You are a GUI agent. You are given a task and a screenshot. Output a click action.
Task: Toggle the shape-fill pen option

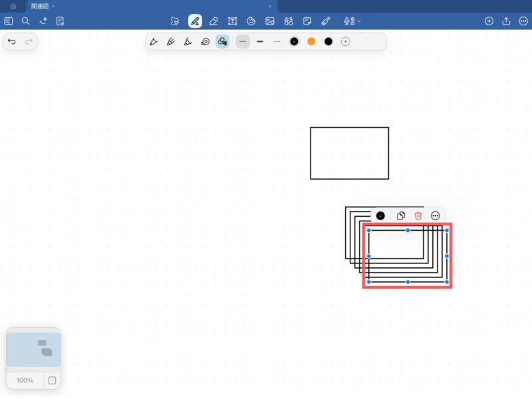click(222, 41)
